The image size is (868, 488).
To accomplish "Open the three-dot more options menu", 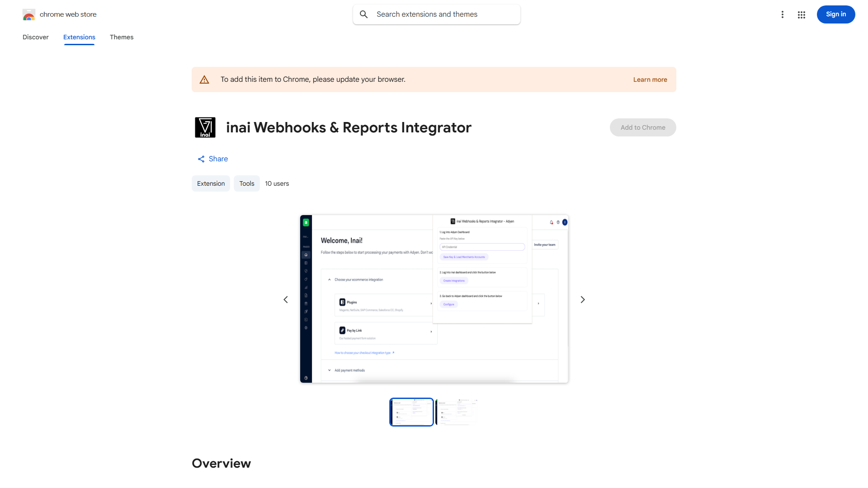I will tap(782, 14).
